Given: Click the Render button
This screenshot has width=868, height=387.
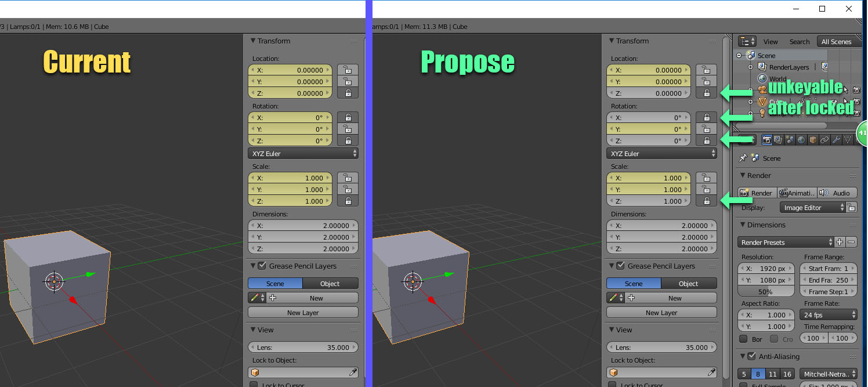Looking at the screenshot, I should point(757,193).
